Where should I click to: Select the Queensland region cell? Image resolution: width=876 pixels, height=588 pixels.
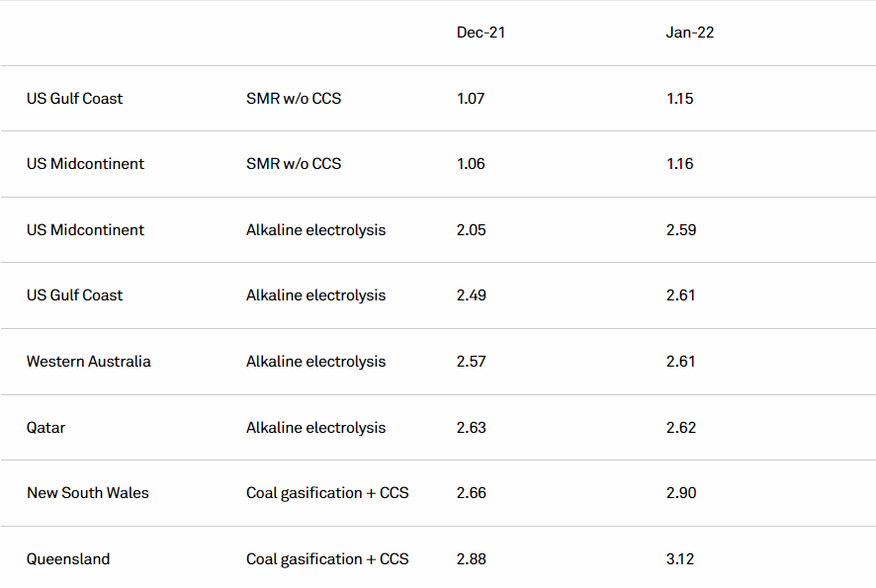click(68, 559)
